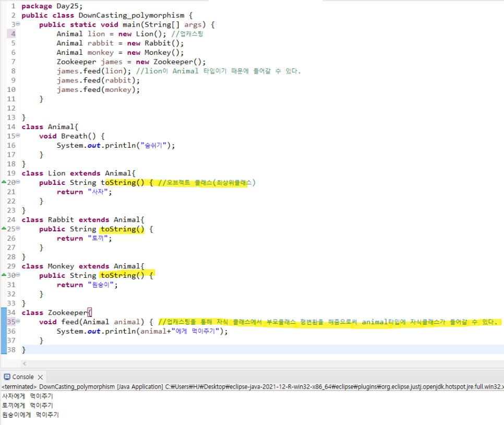Screen dimensions: 504x425
Task: Click the override marker on line 25
Action: pyautogui.click(x=4, y=228)
